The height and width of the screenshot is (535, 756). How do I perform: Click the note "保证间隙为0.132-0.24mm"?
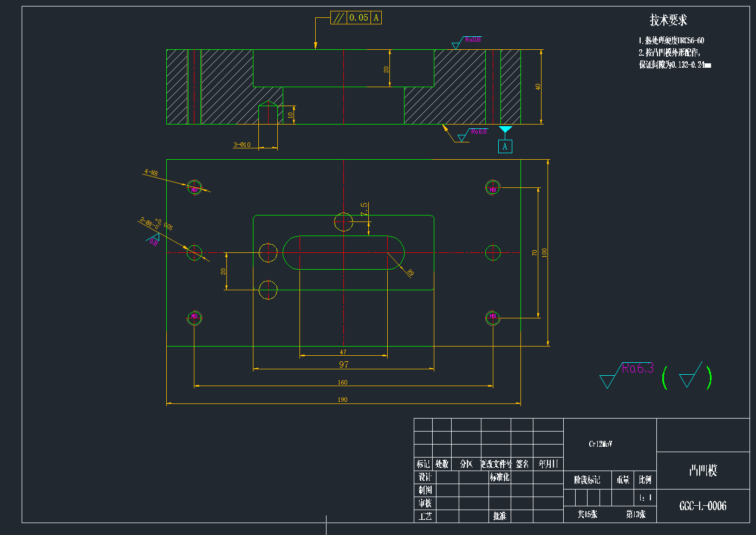coord(675,64)
